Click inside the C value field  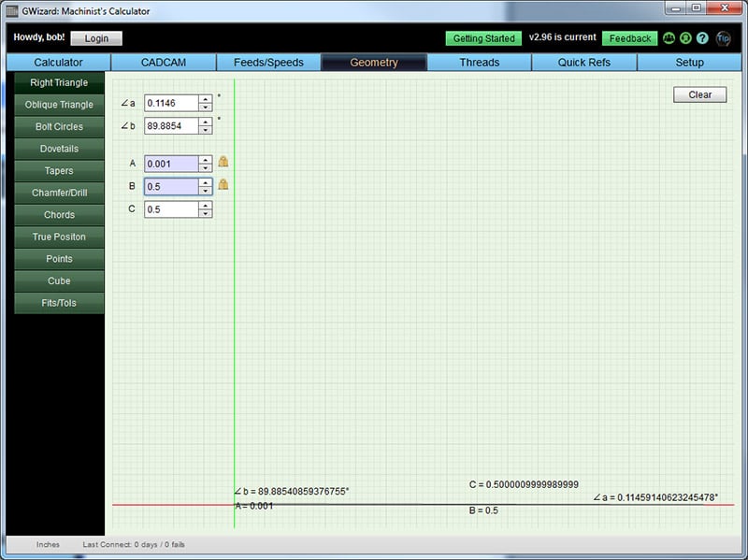168,209
